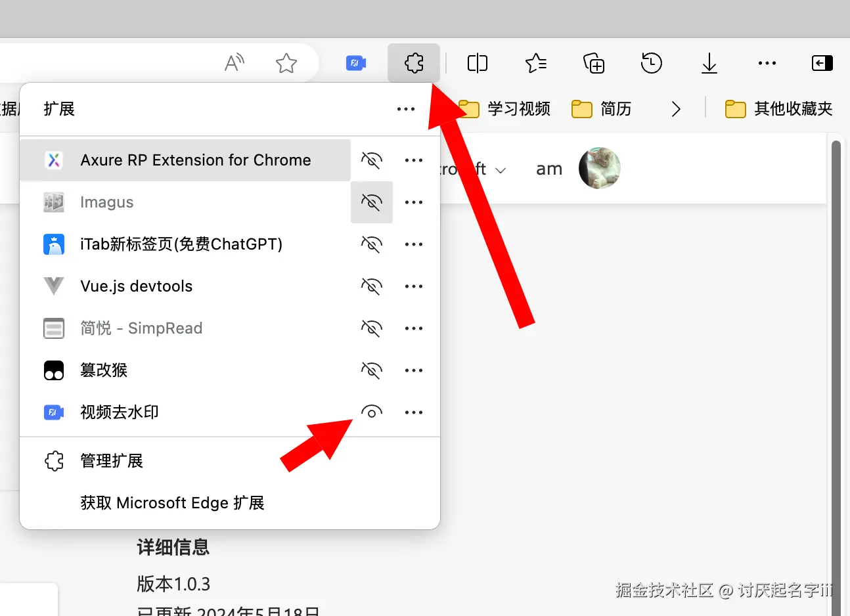Open the browser History icon
850x616 pixels.
tap(651, 63)
